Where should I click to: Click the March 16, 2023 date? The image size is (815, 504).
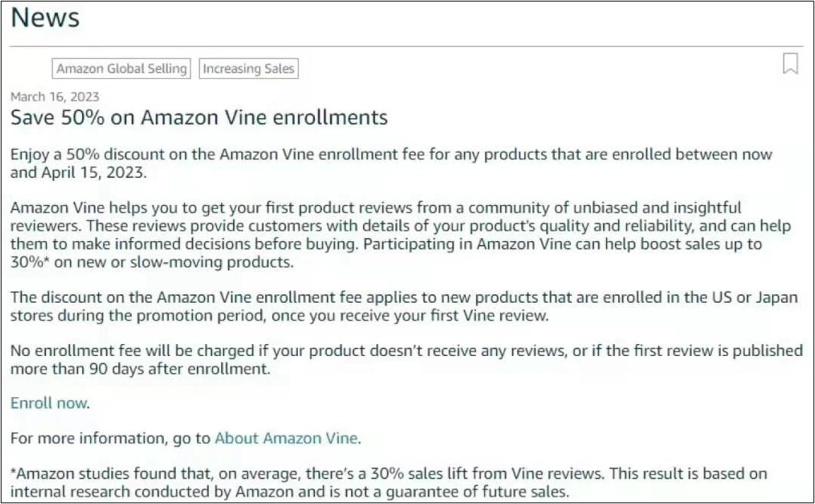tap(55, 97)
